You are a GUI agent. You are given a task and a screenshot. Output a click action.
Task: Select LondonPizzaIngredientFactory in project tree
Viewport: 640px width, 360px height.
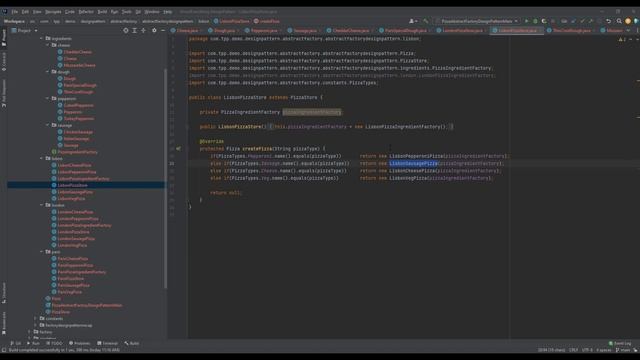click(x=84, y=225)
